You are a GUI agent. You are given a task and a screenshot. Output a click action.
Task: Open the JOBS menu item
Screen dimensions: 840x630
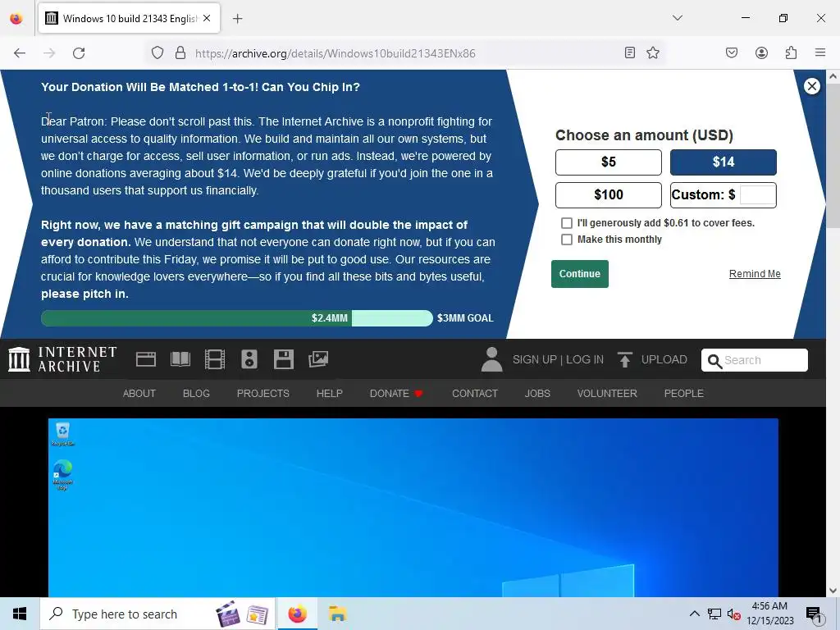click(537, 393)
